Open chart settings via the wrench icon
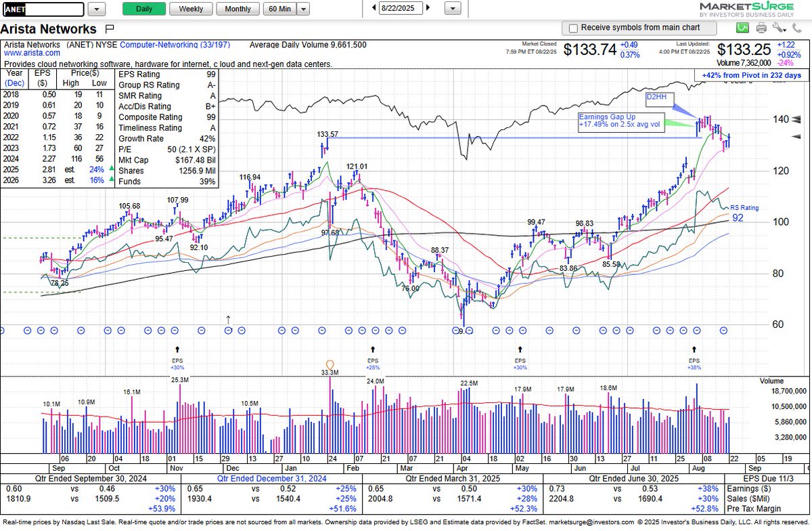Screen dimensions: 812x531 [777, 28]
